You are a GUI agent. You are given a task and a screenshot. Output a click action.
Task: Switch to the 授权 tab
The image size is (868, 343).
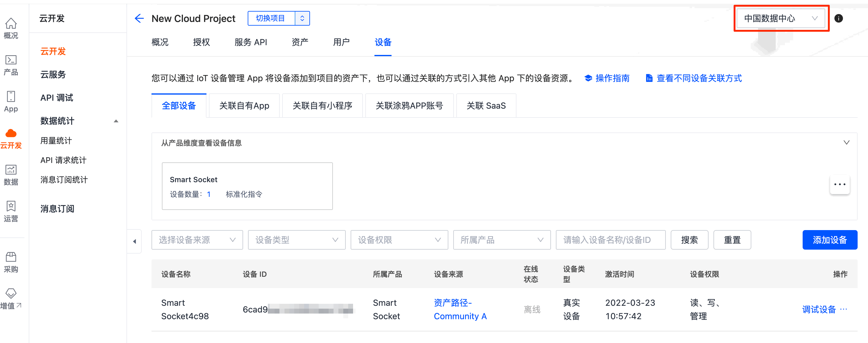[201, 42]
